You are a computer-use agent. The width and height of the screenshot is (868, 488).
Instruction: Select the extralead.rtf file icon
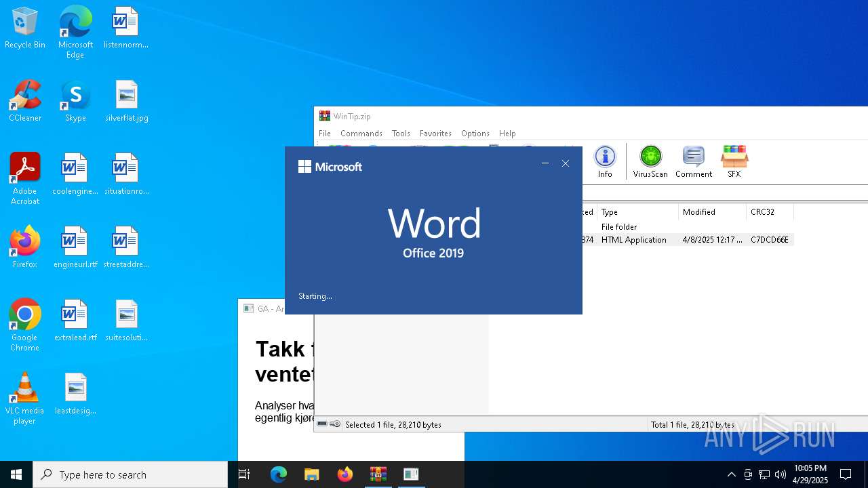point(75,321)
